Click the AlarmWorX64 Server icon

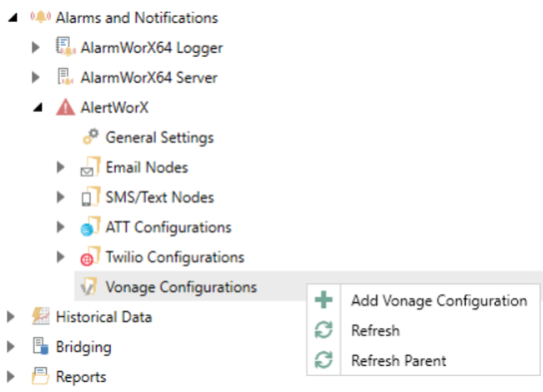[x=66, y=77]
